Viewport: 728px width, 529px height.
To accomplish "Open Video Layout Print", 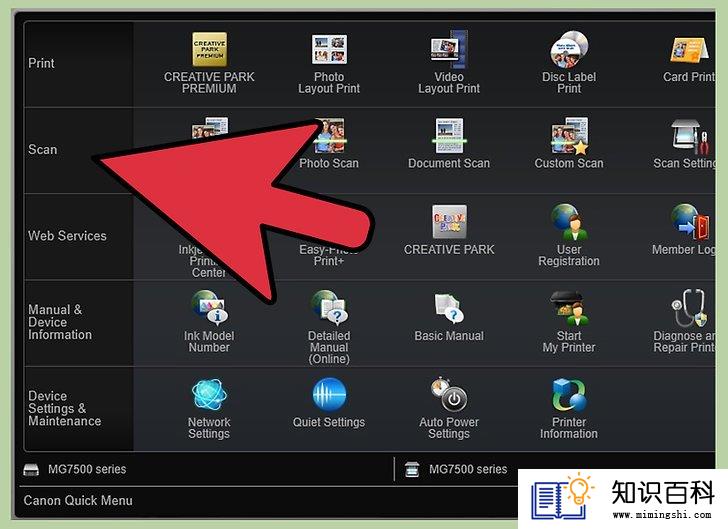I will point(449,49).
